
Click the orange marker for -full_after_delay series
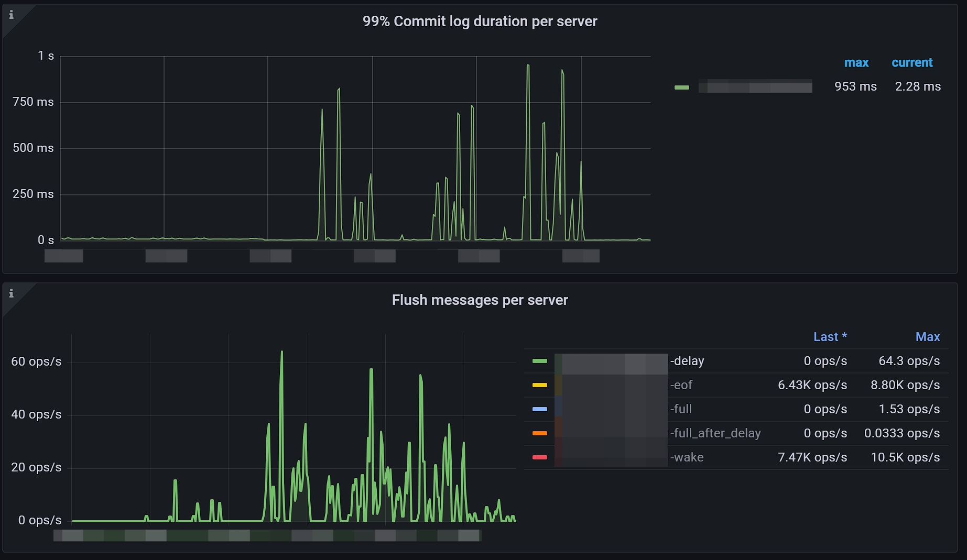click(539, 433)
